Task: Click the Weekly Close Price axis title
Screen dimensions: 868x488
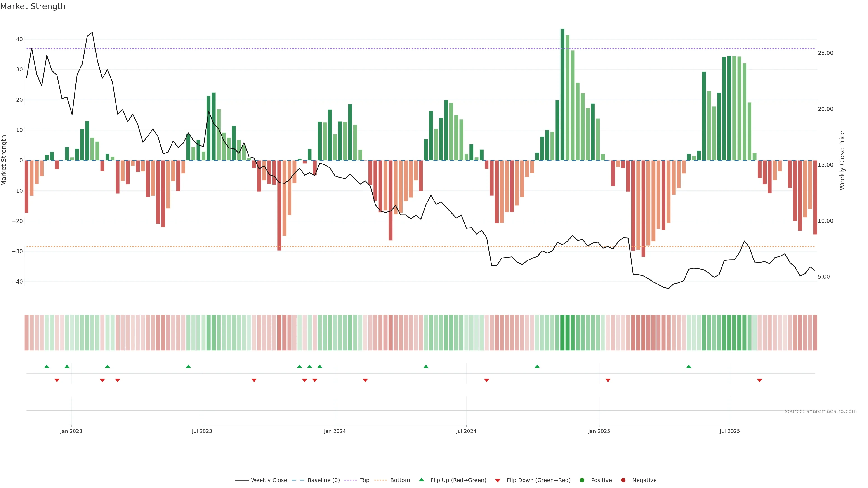Action: click(x=842, y=160)
